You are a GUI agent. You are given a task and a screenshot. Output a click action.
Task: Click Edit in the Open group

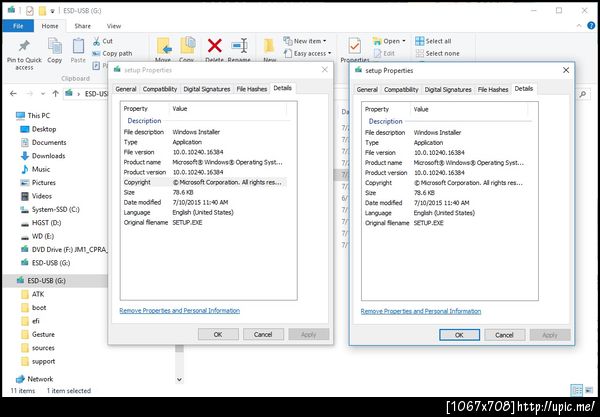384,54
